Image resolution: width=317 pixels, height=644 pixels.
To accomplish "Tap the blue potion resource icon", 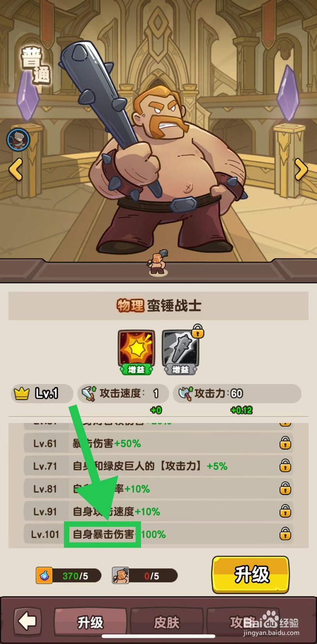I will (x=44, y=576).
